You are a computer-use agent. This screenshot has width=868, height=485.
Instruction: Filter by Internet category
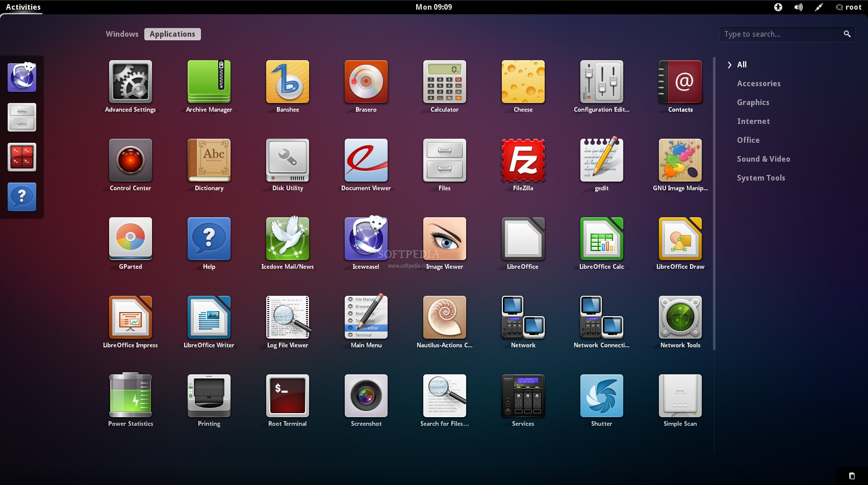click(x=753, y=121)
